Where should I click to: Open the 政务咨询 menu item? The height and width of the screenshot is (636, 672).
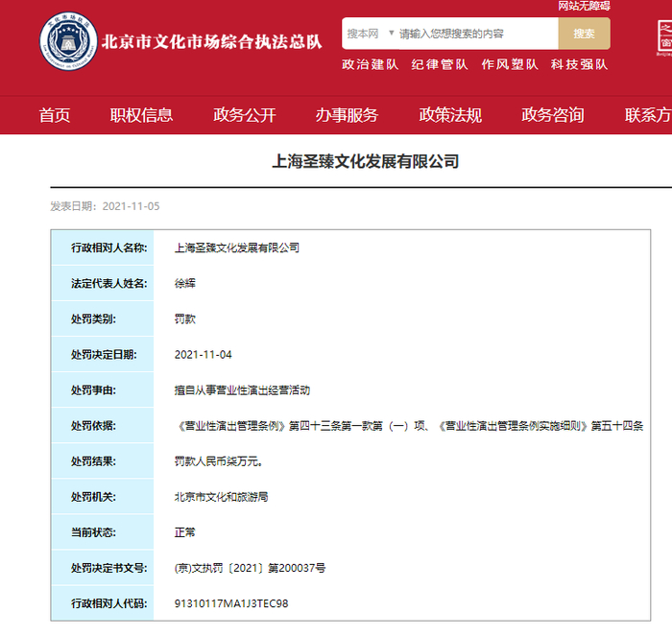coord(553,115)
